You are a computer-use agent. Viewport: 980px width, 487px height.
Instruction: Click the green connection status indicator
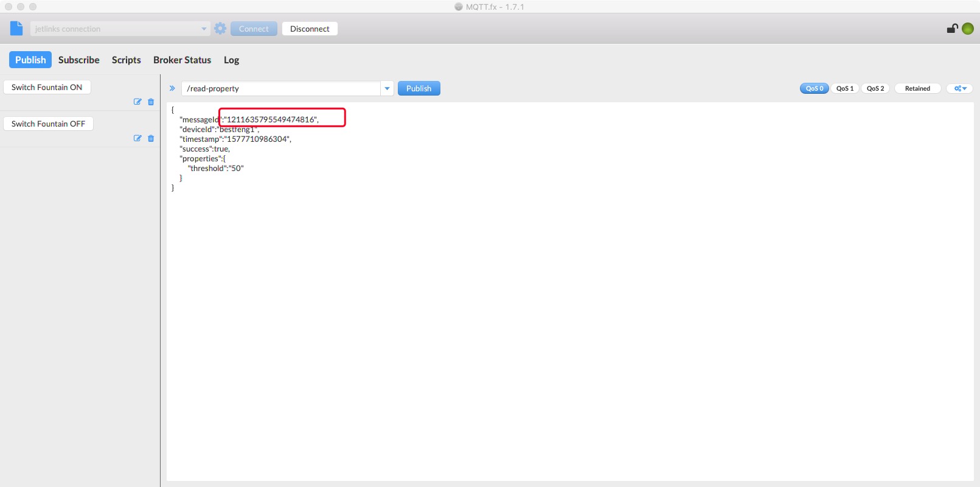(x=968, y=29)
